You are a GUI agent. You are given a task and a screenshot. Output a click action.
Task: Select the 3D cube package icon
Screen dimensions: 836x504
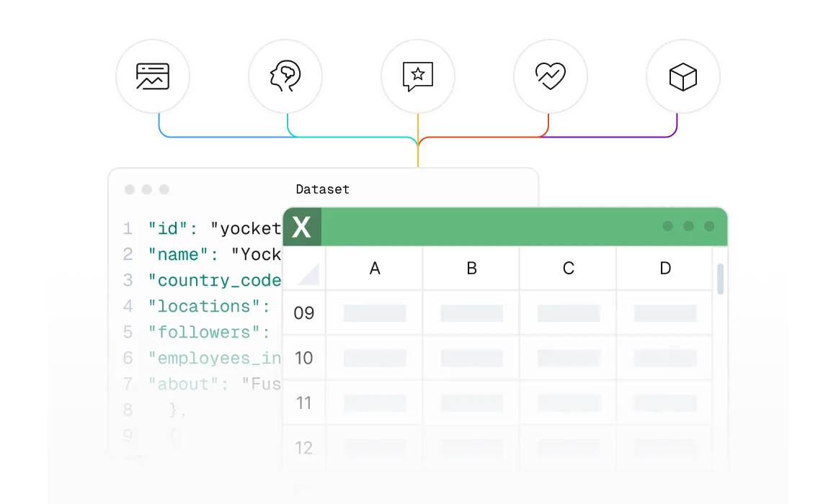[682, 76]
